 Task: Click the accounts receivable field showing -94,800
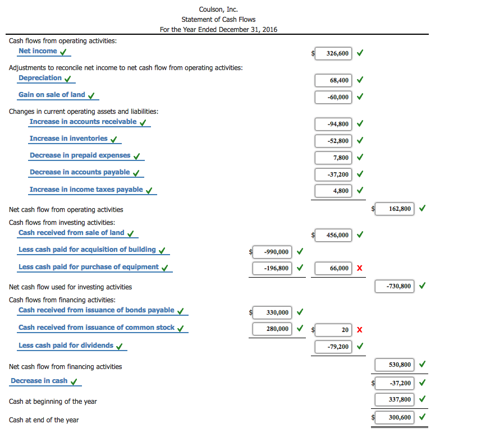(333, 124)
